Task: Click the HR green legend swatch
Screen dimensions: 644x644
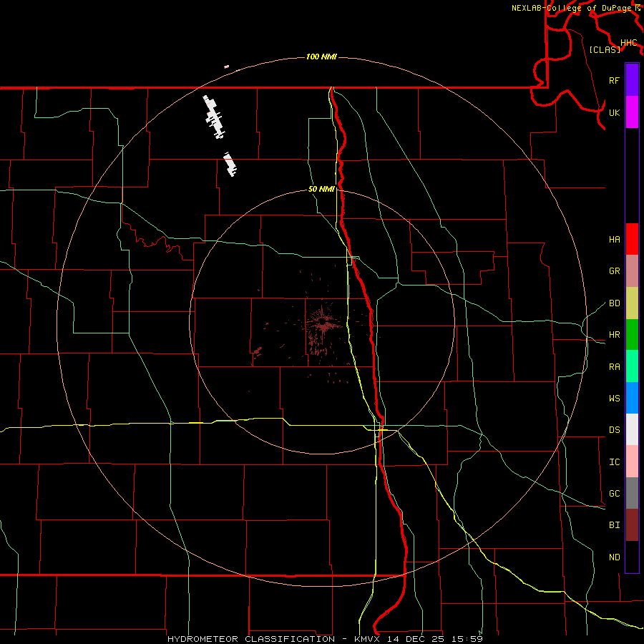Action: pos(632,335)
